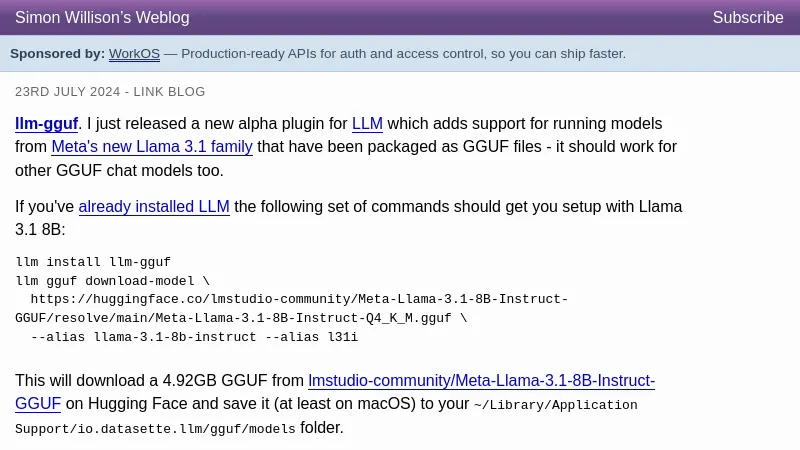The height and width of the screenshot is (450, 800).
Task: Click the huggingface.co URL in code block
Action: click(299, 299)
